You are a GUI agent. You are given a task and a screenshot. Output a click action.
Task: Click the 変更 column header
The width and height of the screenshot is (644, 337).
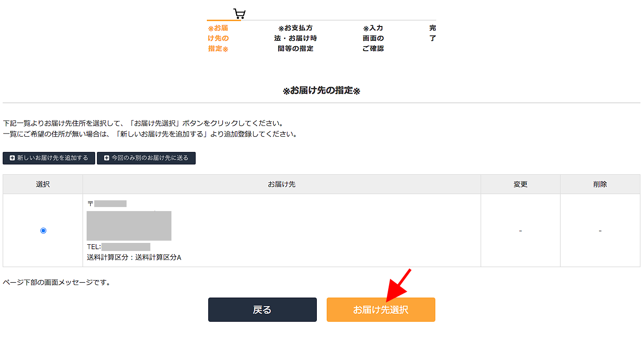pos(521,184)
